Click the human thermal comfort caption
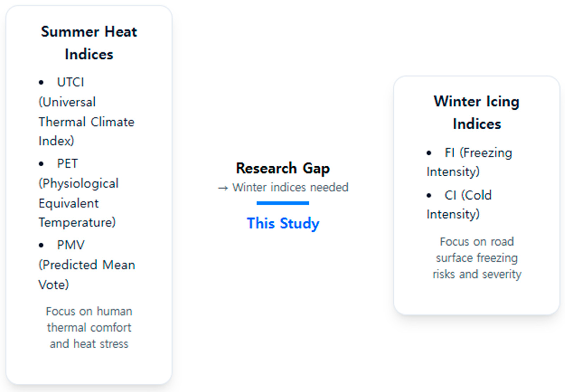This screenshot has width=565, height=392. coord(89,328)
